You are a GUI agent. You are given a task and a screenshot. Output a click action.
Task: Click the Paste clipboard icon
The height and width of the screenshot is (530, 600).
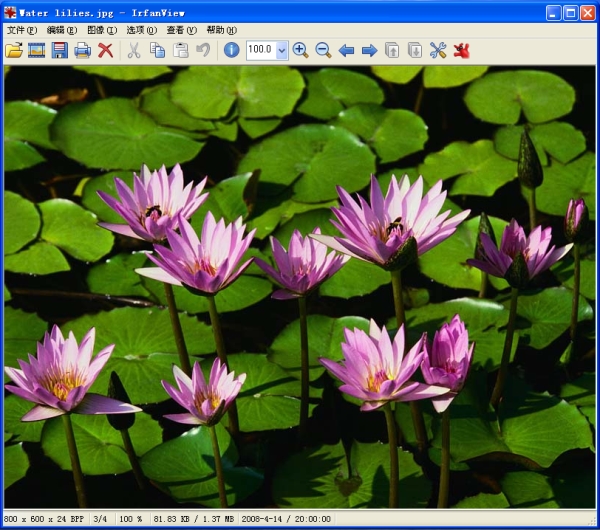[x=181, y=51]
